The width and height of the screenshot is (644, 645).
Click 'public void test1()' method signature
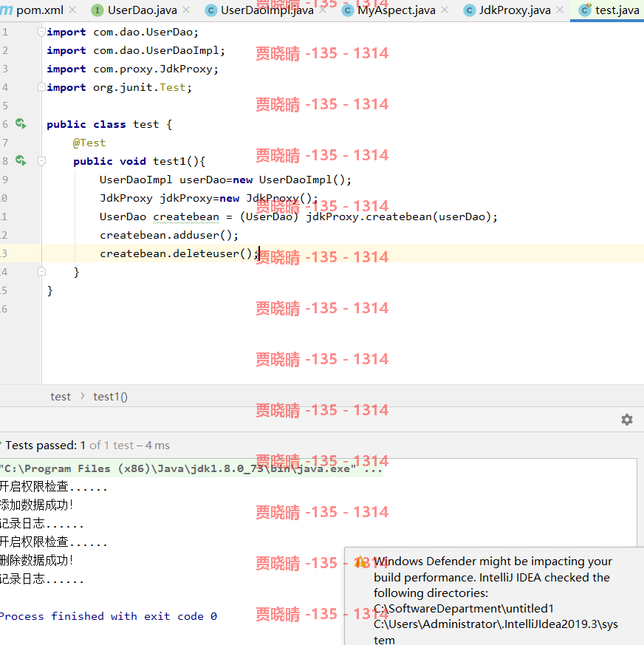(x=139, y=161)
